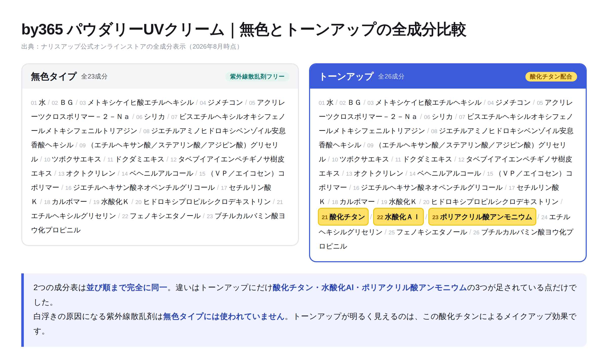This screenshot has height=364, width=608.
Task: Click 01 水 in the トーンアップ list
Action: click(x=326, y=103)
